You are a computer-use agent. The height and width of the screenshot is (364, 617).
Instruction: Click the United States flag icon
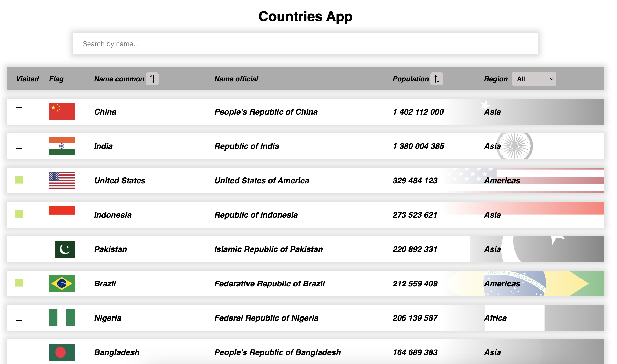tap(61, 180)
